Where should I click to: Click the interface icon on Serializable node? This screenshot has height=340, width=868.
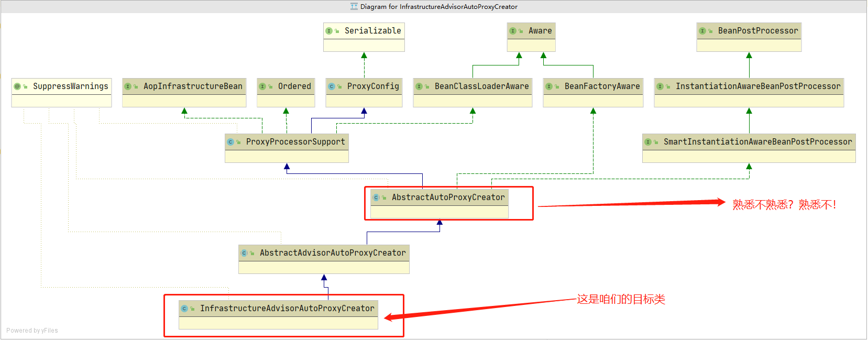[329, 31]
